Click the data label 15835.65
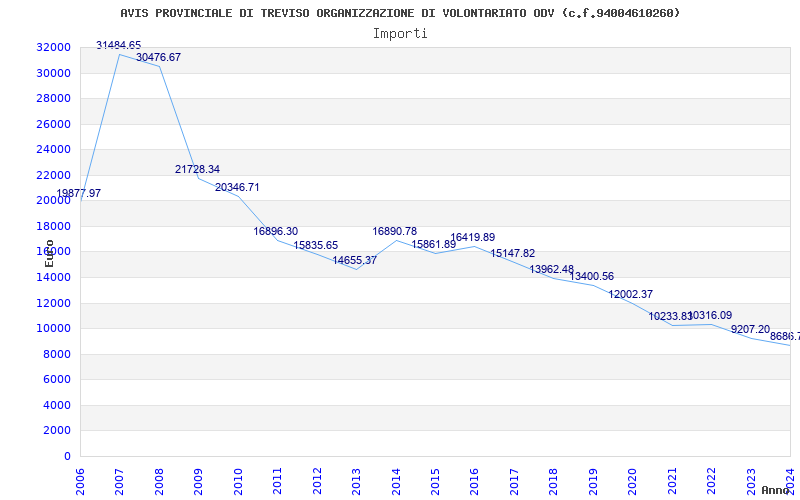 pyautogui.click(x=316, y=245)
